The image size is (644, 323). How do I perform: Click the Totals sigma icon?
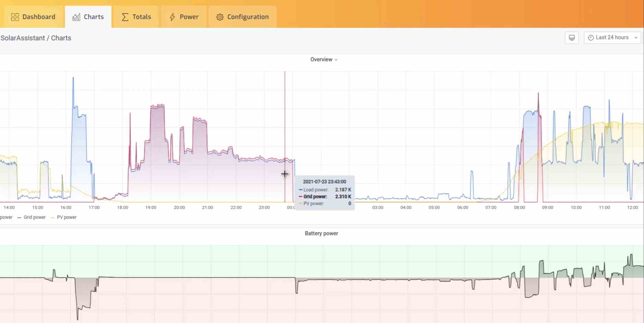(x=125, y=17)
